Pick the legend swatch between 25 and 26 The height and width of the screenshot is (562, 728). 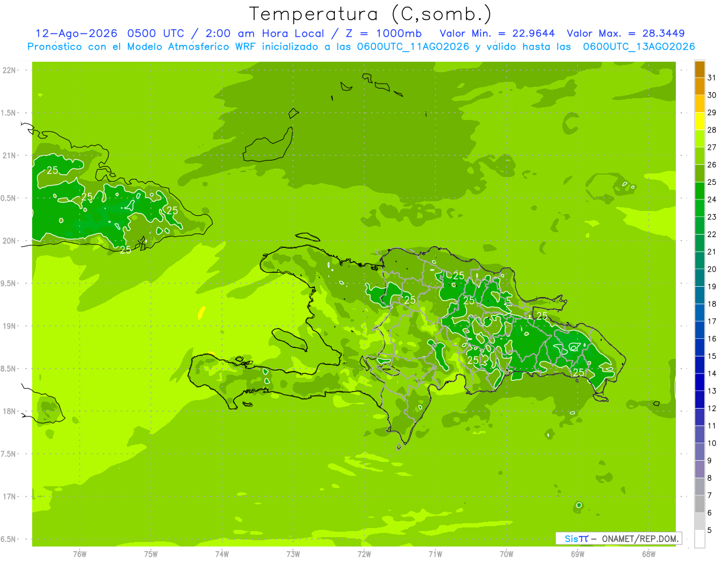[699, 173]
